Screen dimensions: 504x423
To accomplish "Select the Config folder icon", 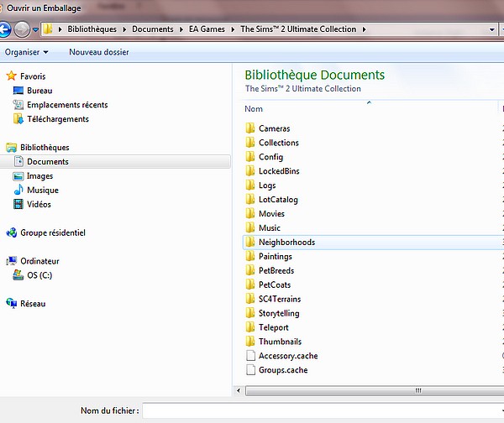I will point(250,156).
